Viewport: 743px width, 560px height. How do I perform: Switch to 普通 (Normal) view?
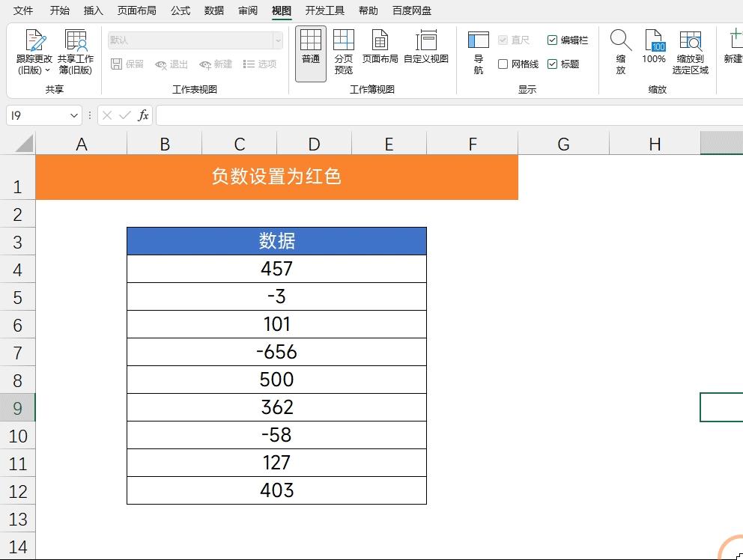310,51
